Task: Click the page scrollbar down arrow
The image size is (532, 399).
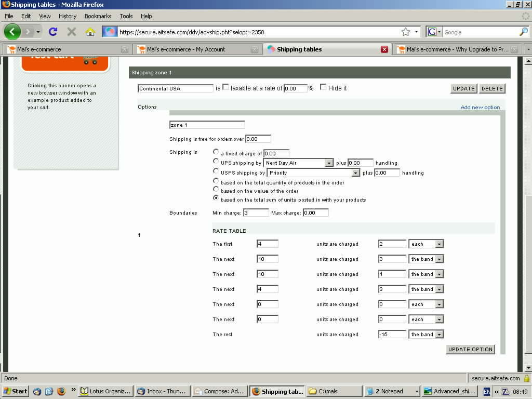Action: tap(528, 368)
